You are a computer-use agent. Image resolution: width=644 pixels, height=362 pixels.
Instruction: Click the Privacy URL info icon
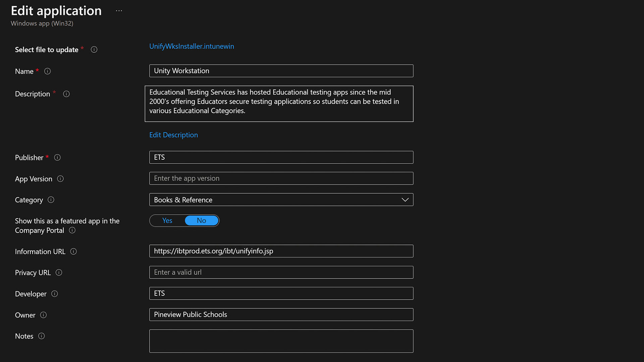click(x=59, y=272)
